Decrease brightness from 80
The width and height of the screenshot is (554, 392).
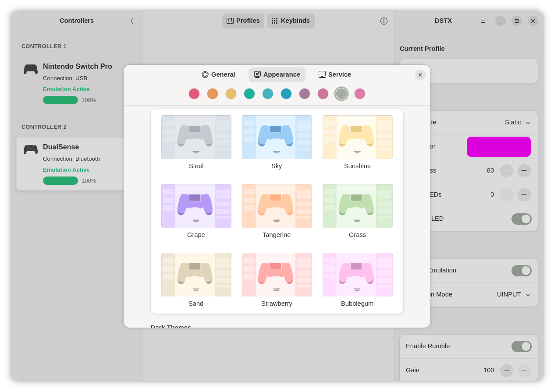(507, 171)
